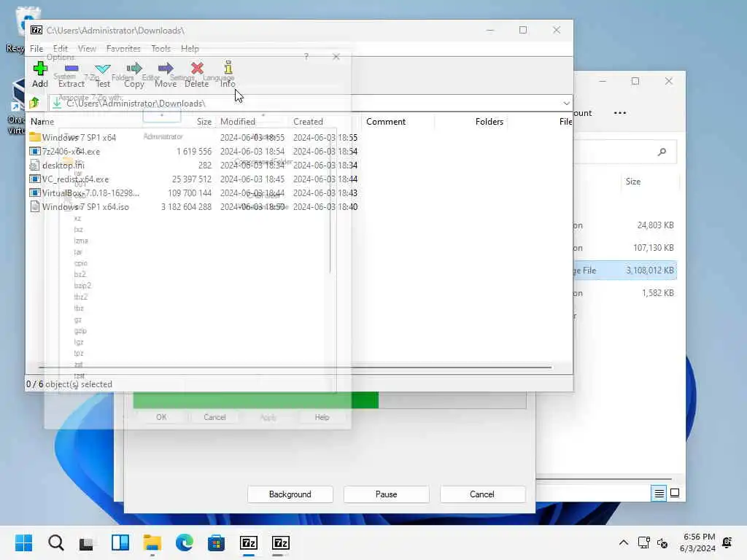Launch Microsoft Edge from taskbar
Screen dimensions: 747x560
pyautogui.click(x=185, y=542)
